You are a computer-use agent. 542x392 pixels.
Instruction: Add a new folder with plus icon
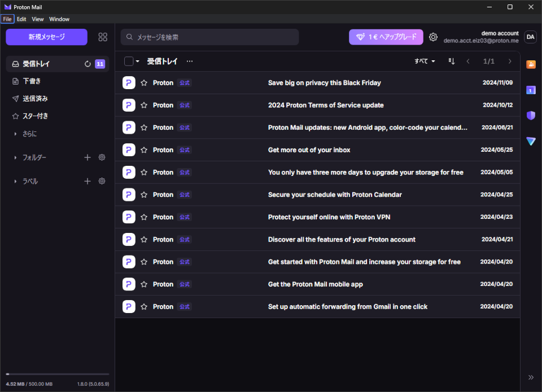pos(88,157)
